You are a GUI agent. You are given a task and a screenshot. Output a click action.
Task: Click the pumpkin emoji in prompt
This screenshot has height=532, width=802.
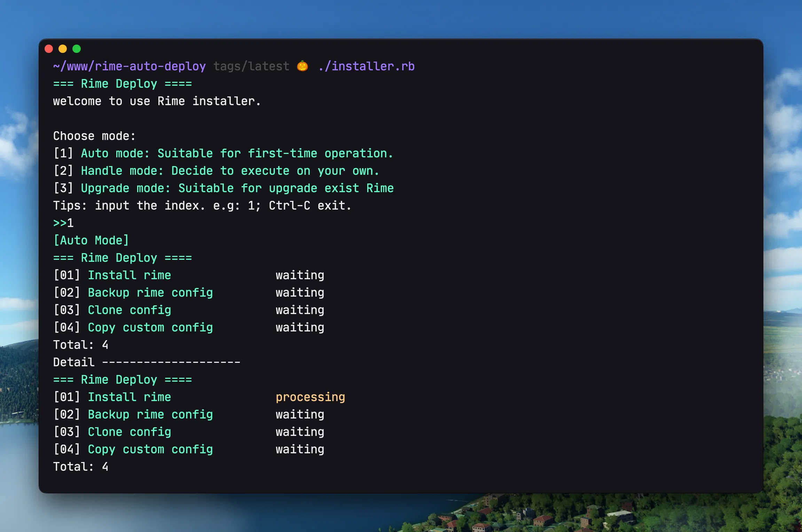[302, 66]
